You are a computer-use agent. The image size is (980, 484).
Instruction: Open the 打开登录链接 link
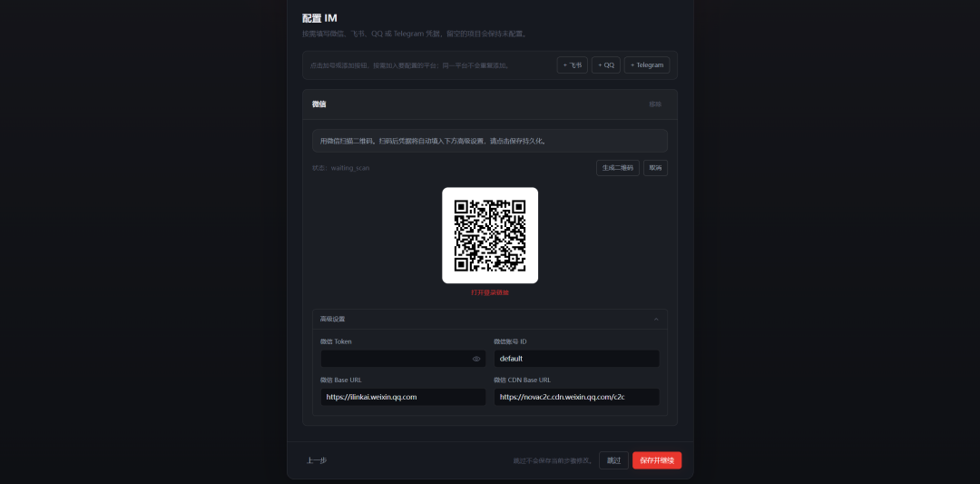pos(490,292)
